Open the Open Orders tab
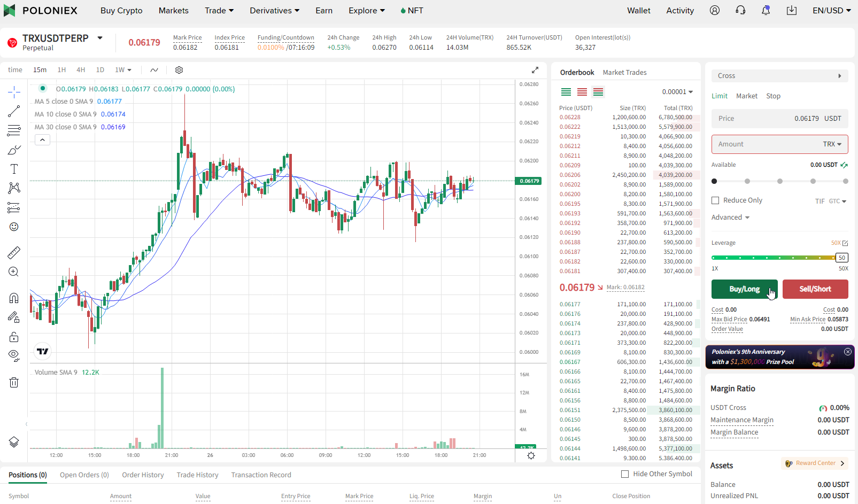The image size is (858, 504). tap(84, 475)
